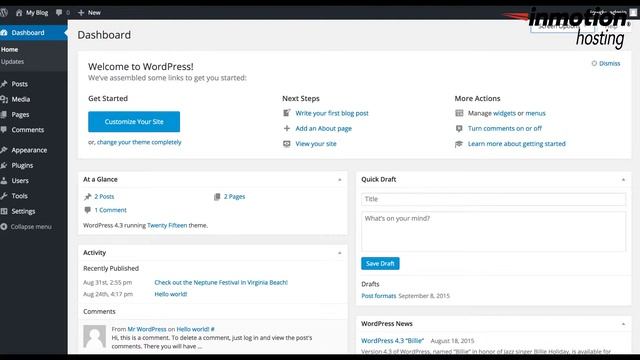The image size is (640, 360).
Task: Click the Collapse menu arrow icon
Action: point(4,227)
